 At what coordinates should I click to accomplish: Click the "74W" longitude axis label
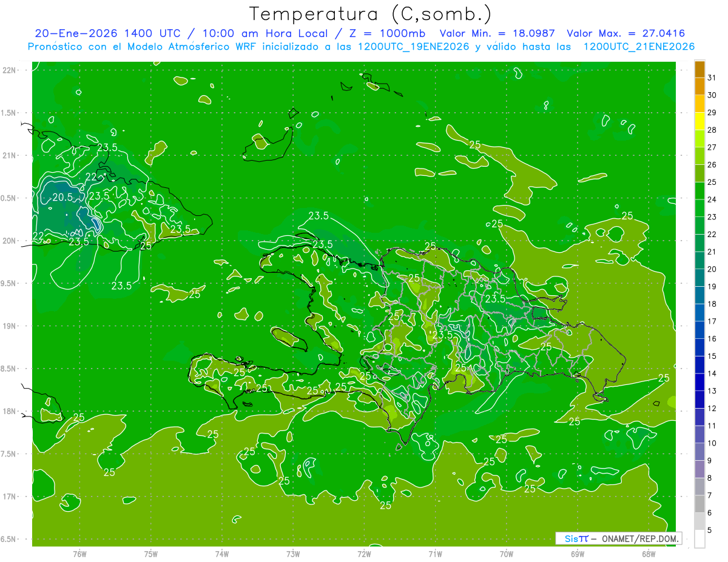222,554
